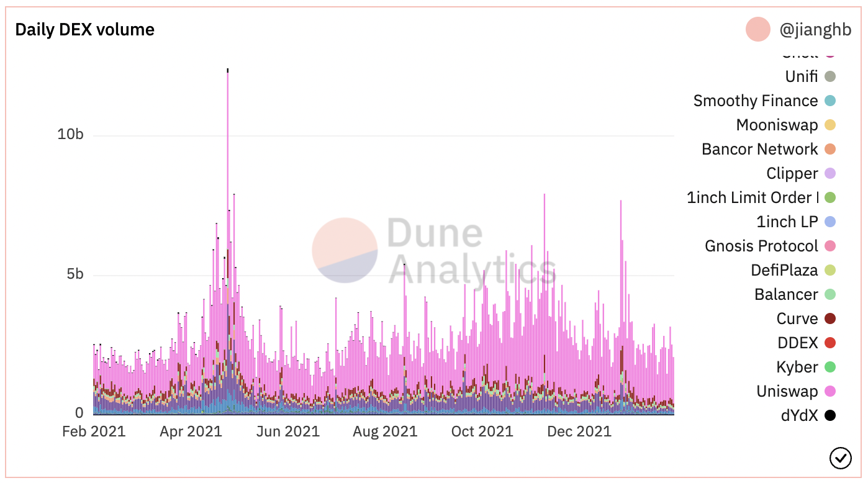Click the Gnosis Protocol legend dot
868x483 pixels.
tap(830, 246)
